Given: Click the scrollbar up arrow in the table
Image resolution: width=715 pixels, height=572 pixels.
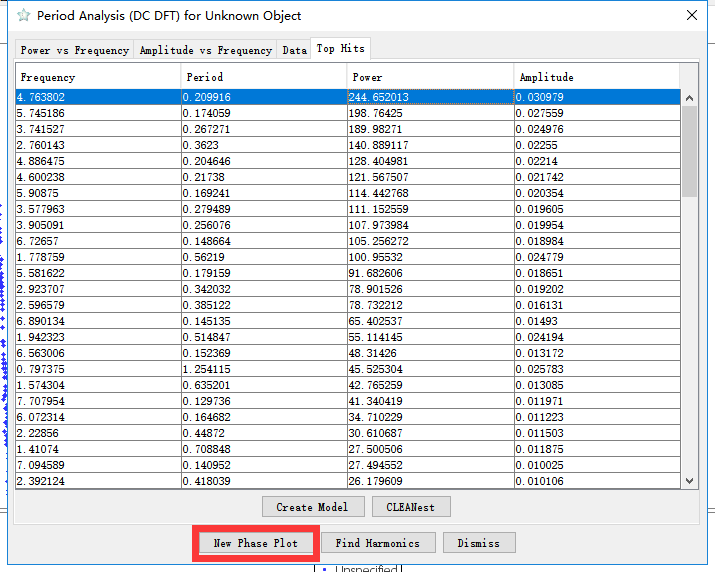Looking at the screenshot, I should (x=689, y=98).
